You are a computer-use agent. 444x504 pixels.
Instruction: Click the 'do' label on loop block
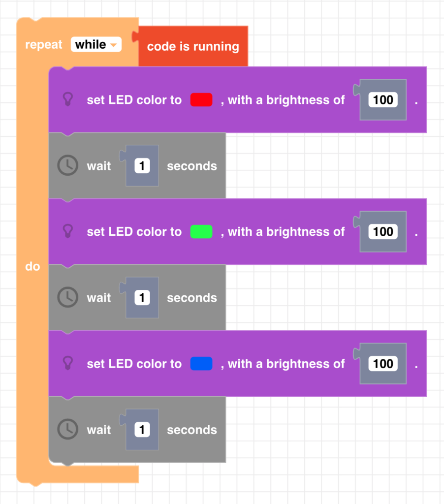click(32, 267)
